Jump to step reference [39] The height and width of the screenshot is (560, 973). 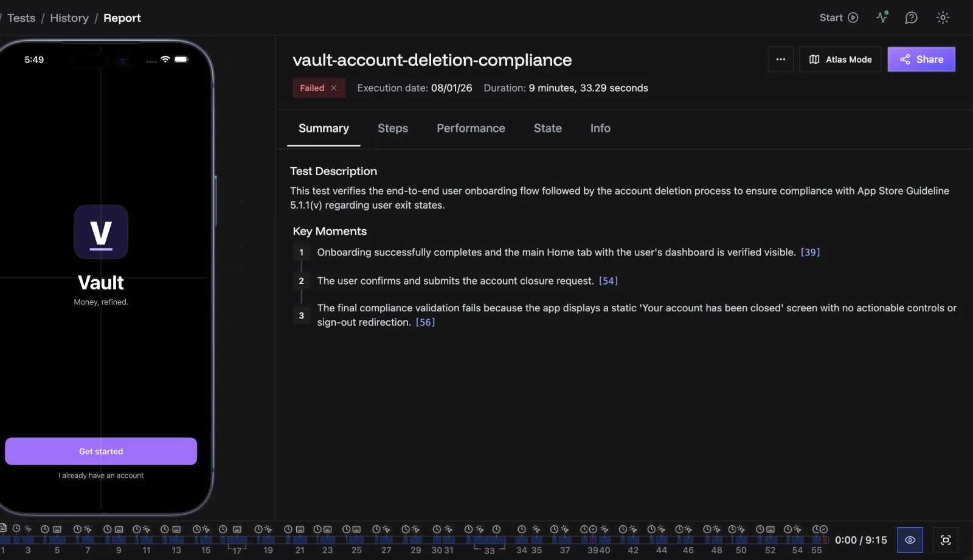click(810, 252)
